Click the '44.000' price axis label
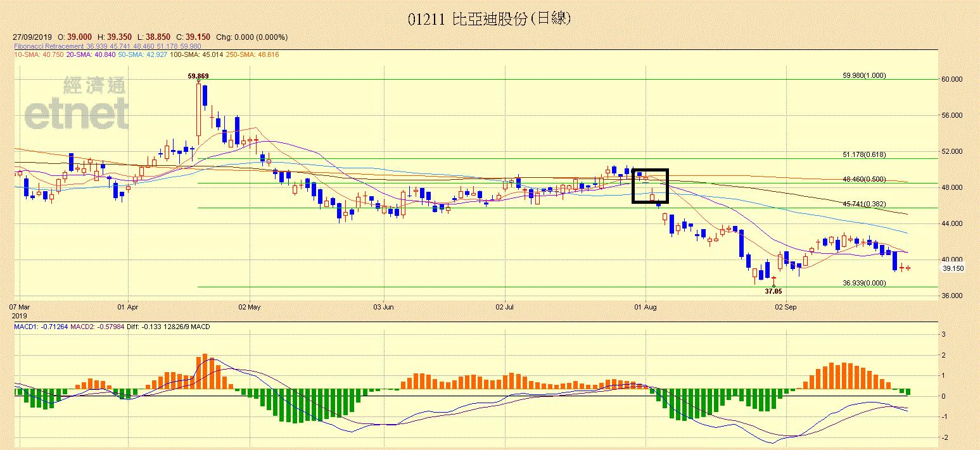This screenshot has height=450, width=980. tap(952, 223)
